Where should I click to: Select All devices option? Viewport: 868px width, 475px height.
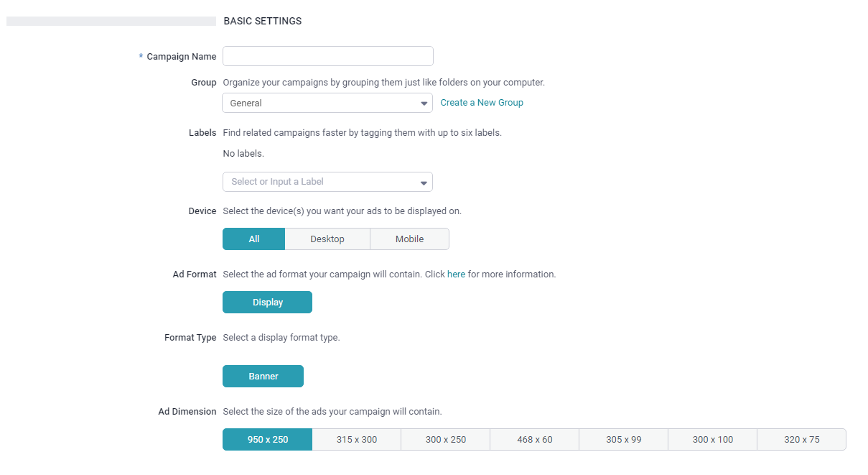[254, 239]
